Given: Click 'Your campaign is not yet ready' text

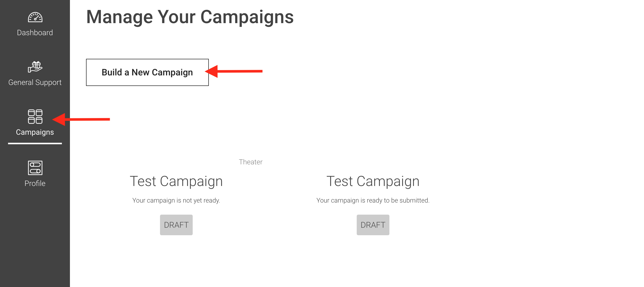Looking at the screenshot, I should [176, 200].
